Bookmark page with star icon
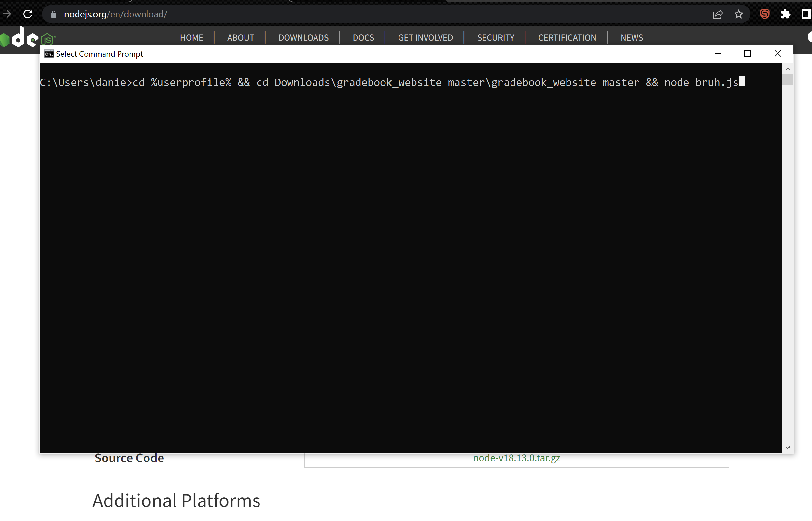Viewport: 812px width, 521px height. pyautogui.click(x=738, y=14)
